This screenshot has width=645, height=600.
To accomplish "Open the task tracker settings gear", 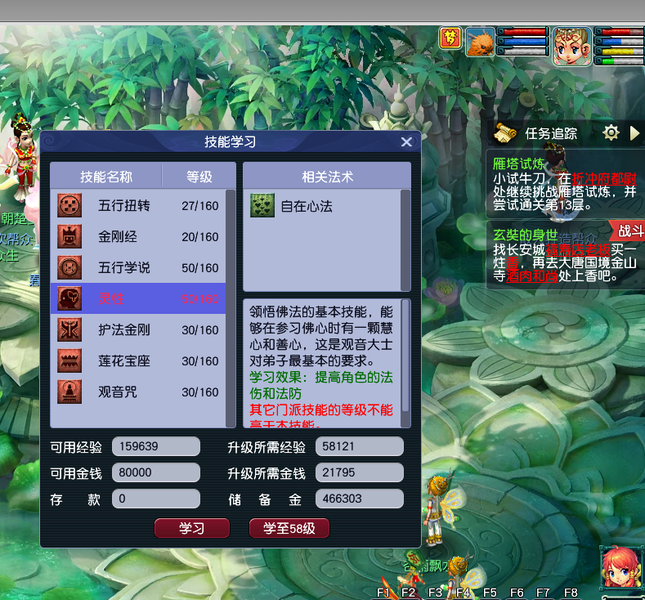I will pos(611,133).
